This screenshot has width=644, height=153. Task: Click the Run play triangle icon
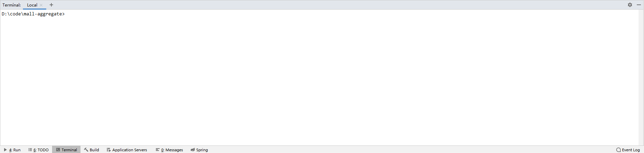tap(5, 150)
